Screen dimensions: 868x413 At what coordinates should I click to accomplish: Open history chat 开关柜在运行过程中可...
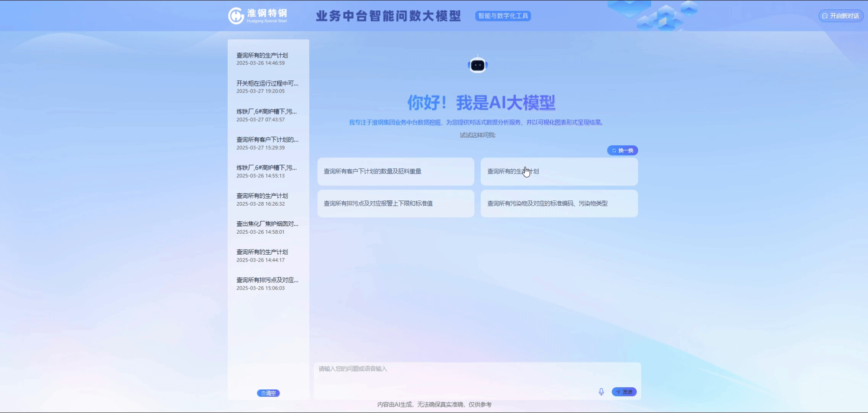pyautogui.click(x=267, y=87)
